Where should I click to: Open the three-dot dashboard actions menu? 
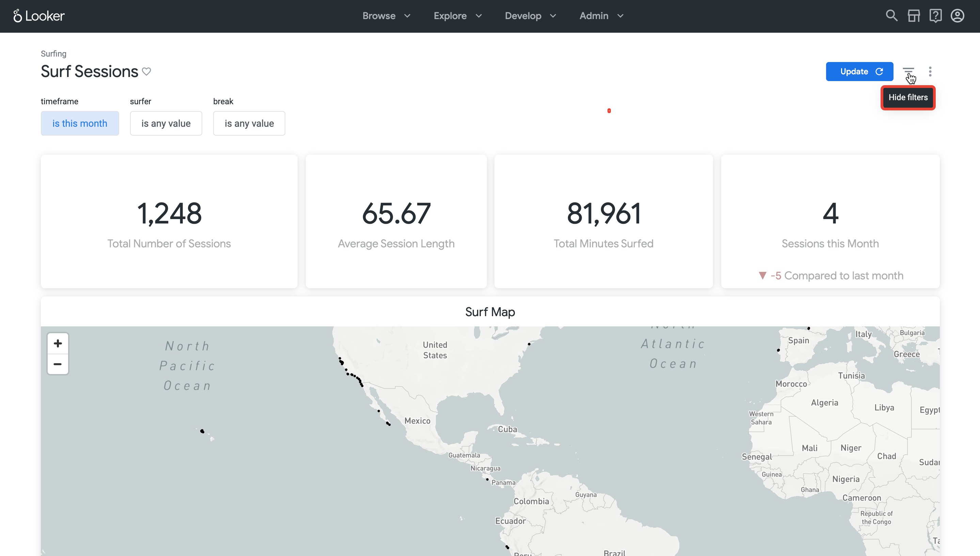point(930,72)
